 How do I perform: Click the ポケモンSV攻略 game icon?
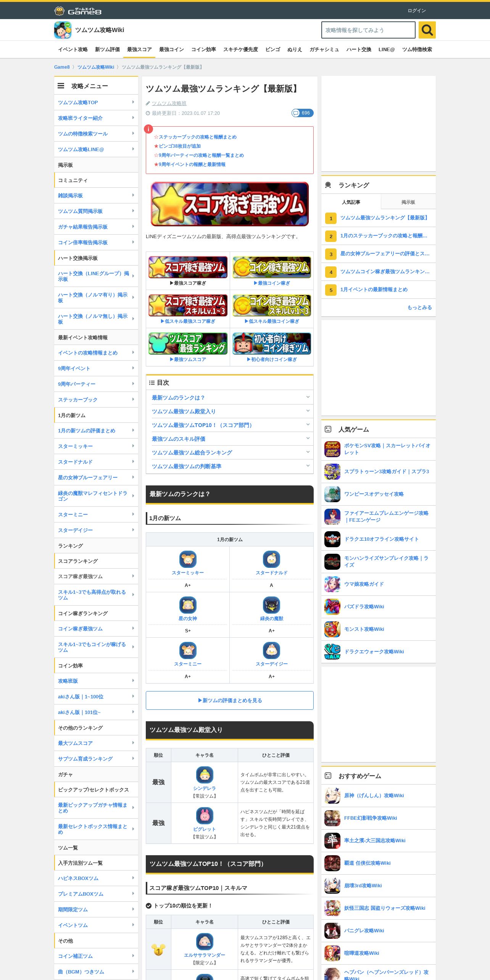[332, 449]
